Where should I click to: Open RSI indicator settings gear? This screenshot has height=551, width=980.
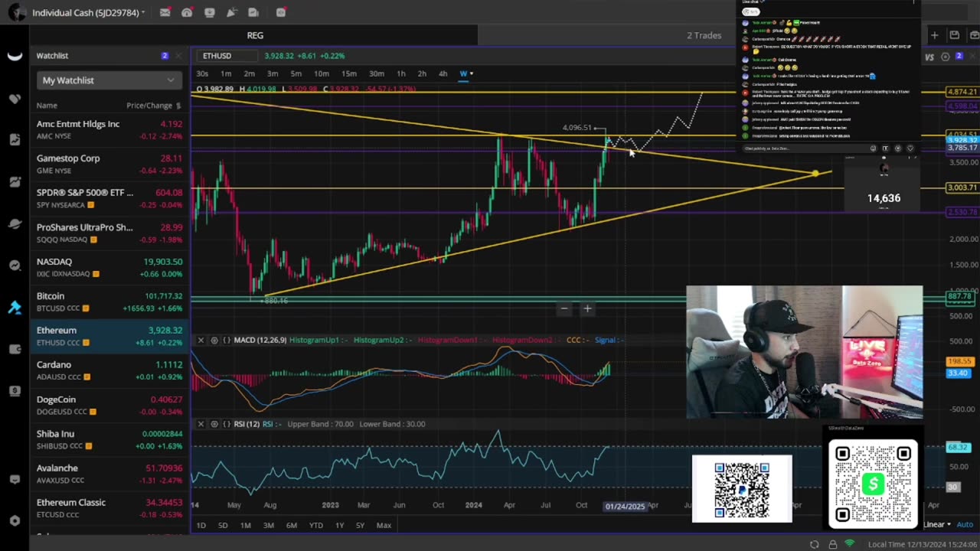214,424
